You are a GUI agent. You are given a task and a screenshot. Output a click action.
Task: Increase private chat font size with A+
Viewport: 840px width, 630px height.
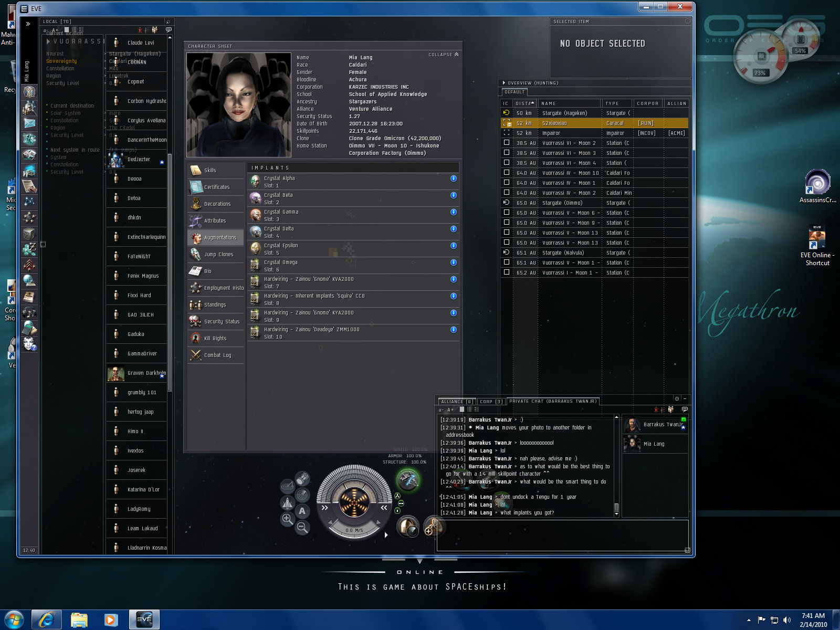tap(450, 409)
